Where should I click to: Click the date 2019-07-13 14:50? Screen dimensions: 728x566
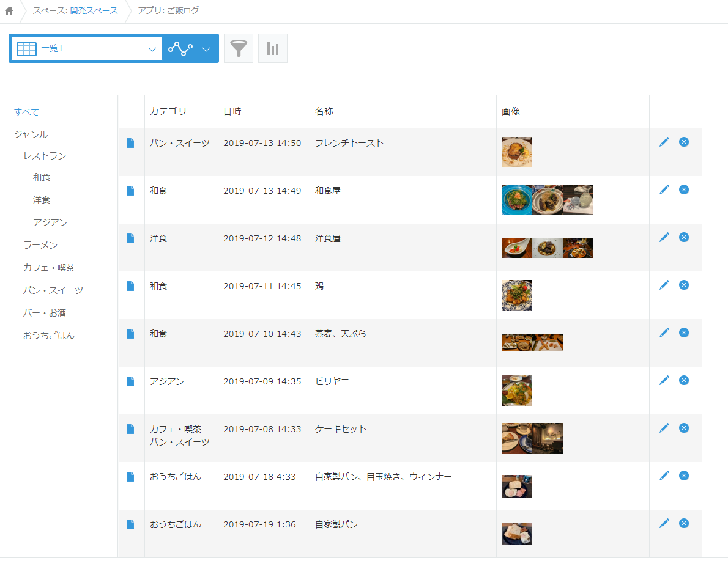(x=262, y=143)
